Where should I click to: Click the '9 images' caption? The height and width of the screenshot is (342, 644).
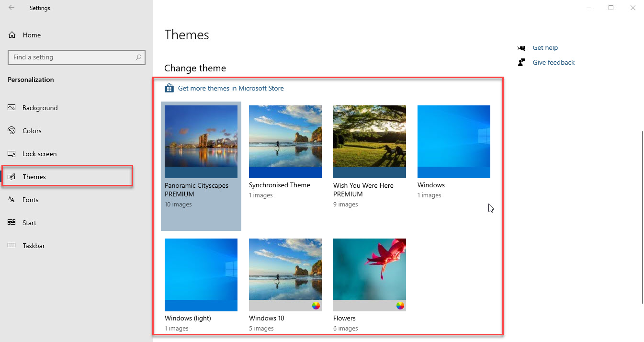tap(346, 205)
